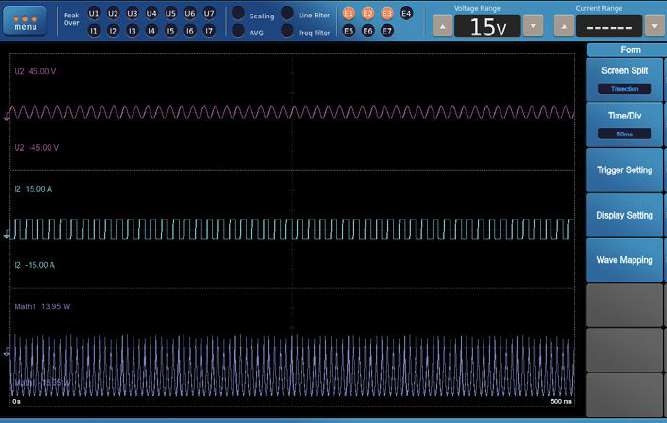The image size is (667, 423).
Task: Click the Math1 13.95 W scale label
Action: (42, 306)
